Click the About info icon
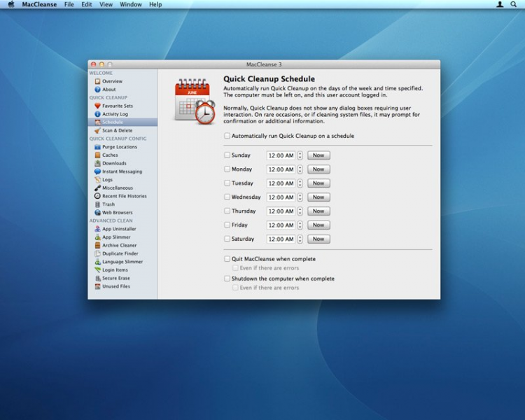The width and height of the screenshot is (525, 420). (97, 90)
